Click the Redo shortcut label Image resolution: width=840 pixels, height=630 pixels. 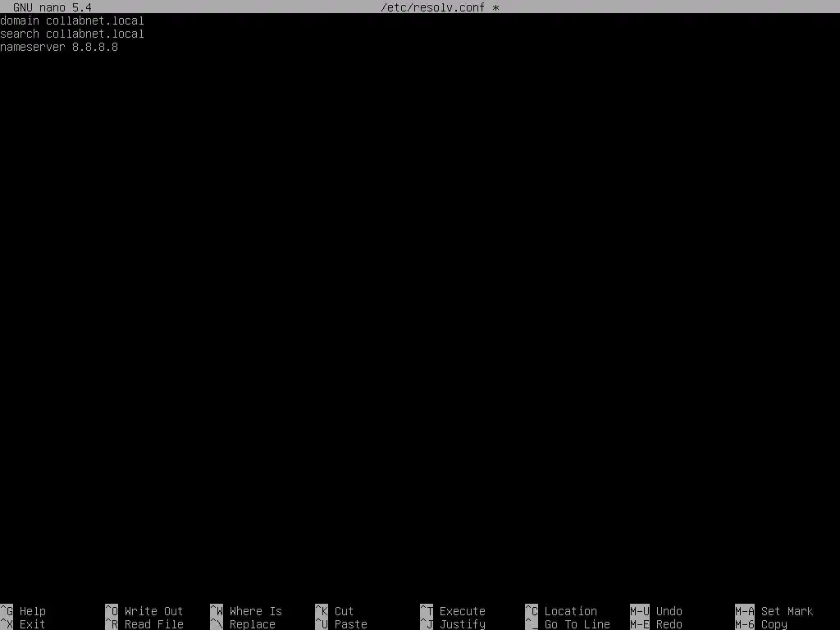tap(669, 624)
